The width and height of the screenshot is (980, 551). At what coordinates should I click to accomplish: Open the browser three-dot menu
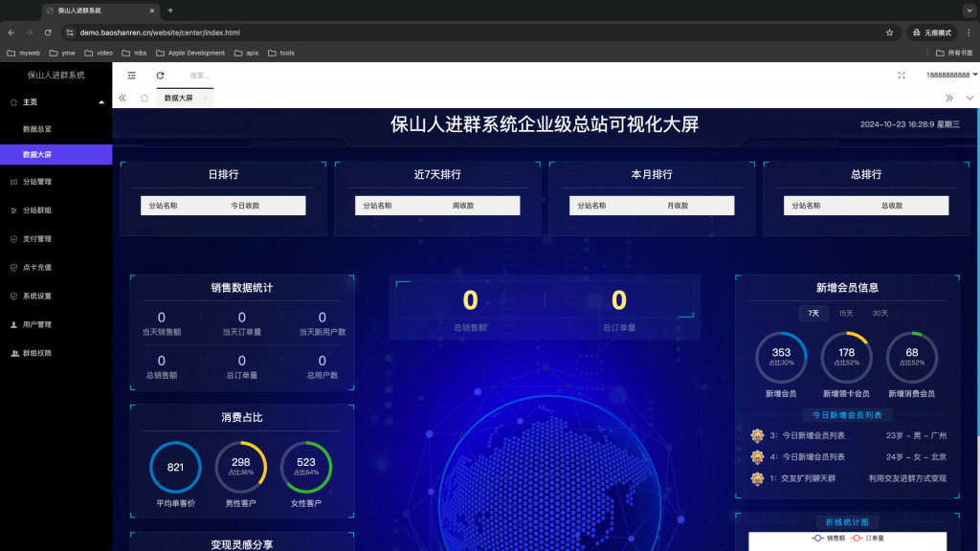click(x=969, y=33)
